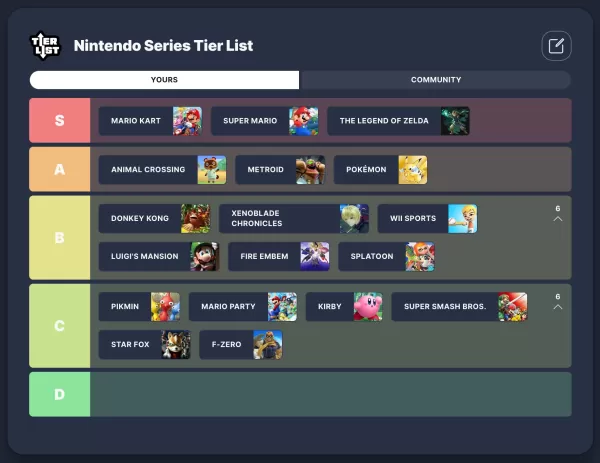Click the Tier List logo icon
The height and width of the screenshot is (463, 600).
[45, 45]
